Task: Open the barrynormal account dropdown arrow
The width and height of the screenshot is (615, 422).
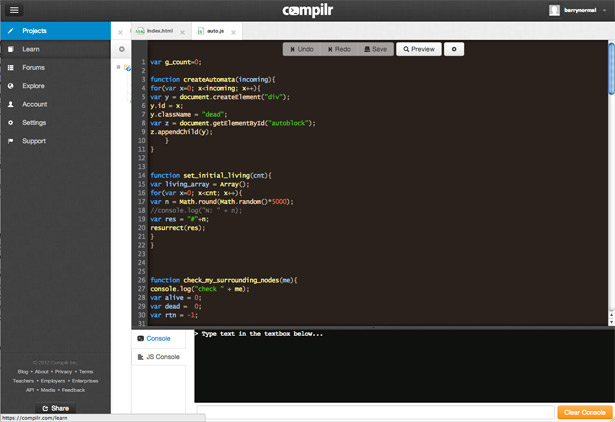Action: coord(604,11)
